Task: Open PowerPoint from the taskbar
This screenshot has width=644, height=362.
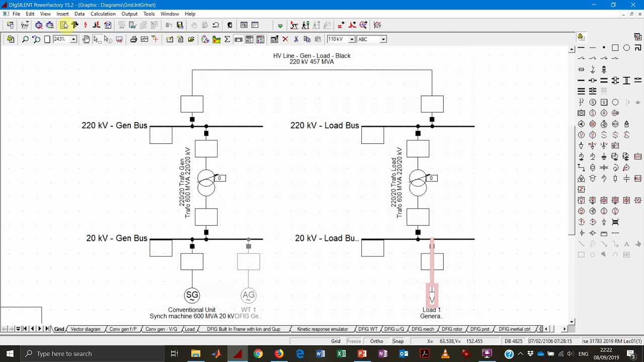Action: coord(362,353)
